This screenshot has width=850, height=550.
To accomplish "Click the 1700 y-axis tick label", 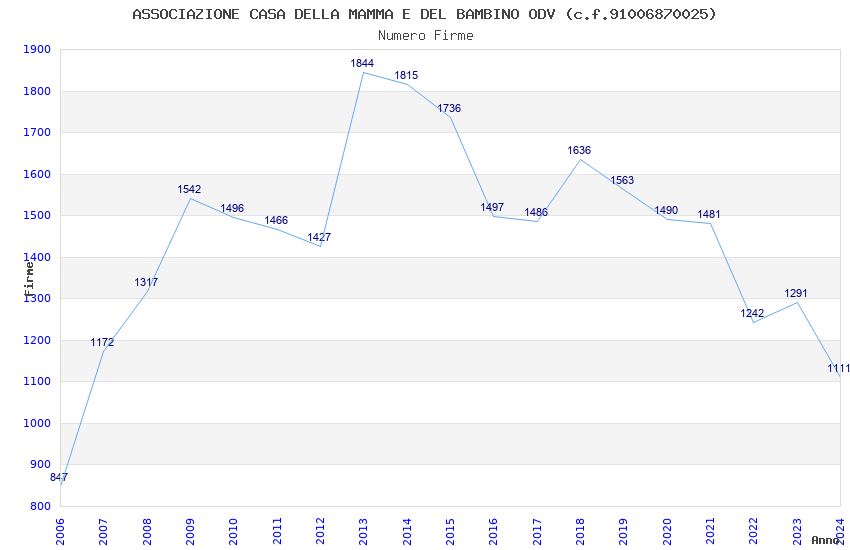I will 37,132.
